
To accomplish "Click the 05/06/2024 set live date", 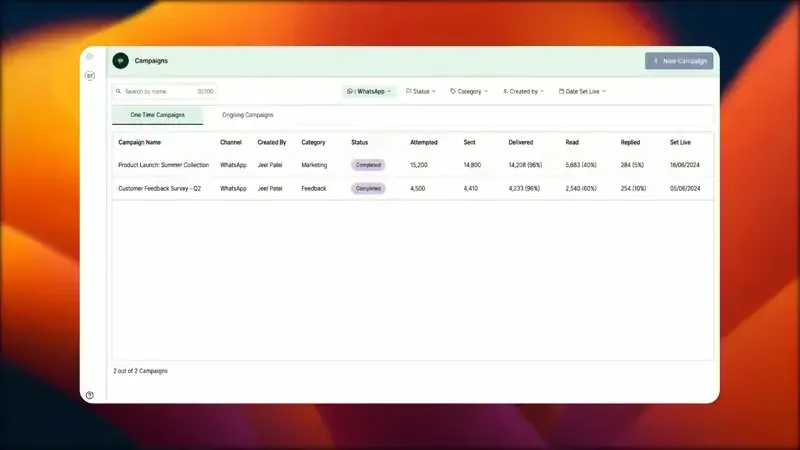I will point(685,189).
